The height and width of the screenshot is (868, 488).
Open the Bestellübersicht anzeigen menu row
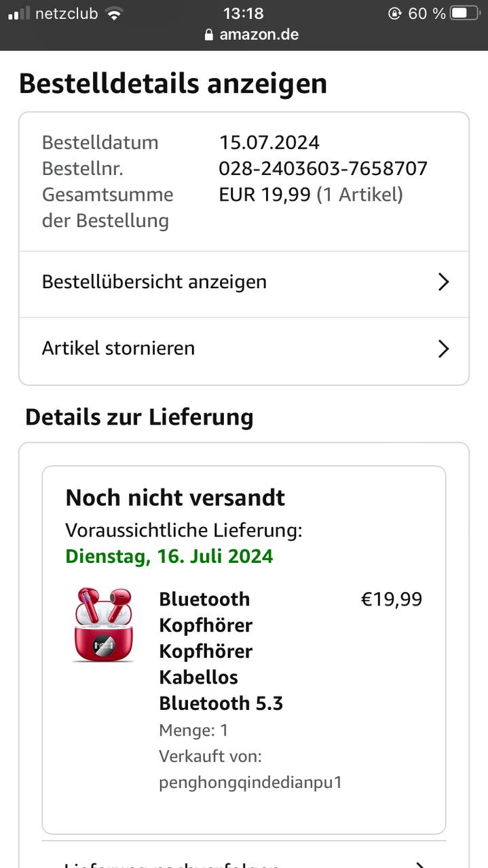click(x=244, y=282)
